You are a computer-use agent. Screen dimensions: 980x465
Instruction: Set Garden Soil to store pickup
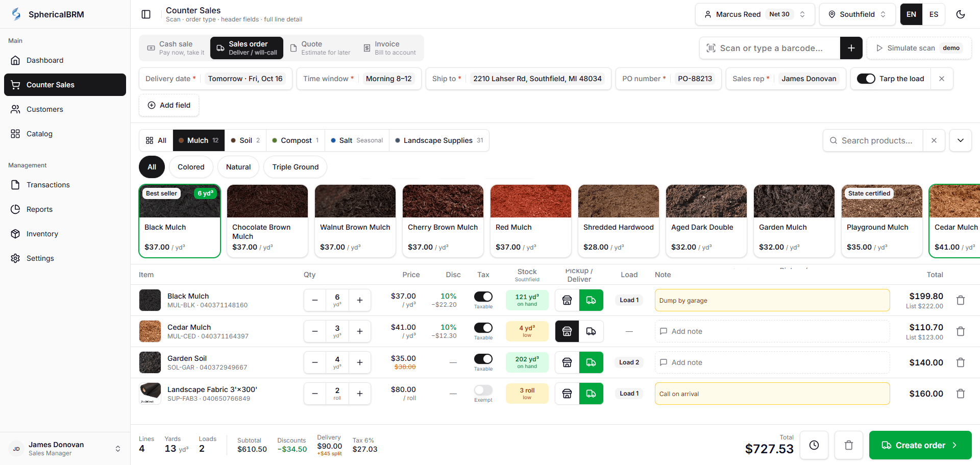[x=567, y=362]
